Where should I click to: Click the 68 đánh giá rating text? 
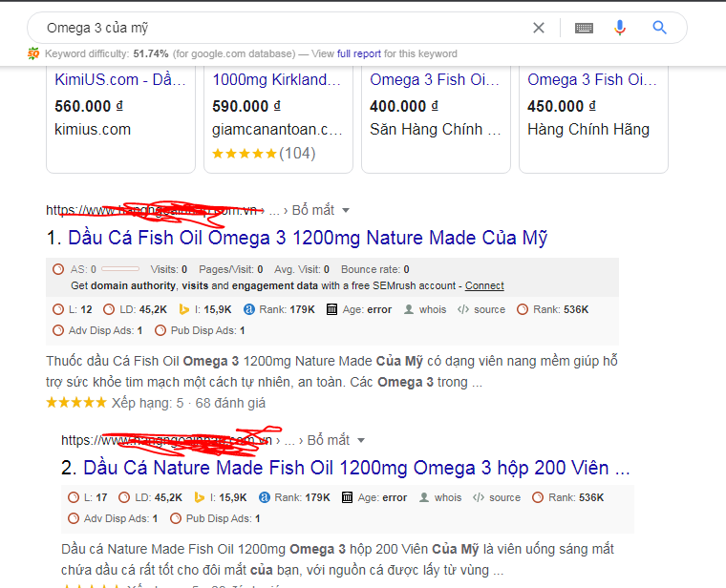click(230, 403)
